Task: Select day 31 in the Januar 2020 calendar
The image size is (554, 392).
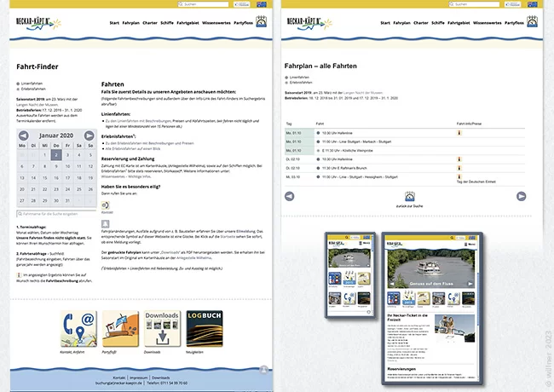Action: coord(67,200)
